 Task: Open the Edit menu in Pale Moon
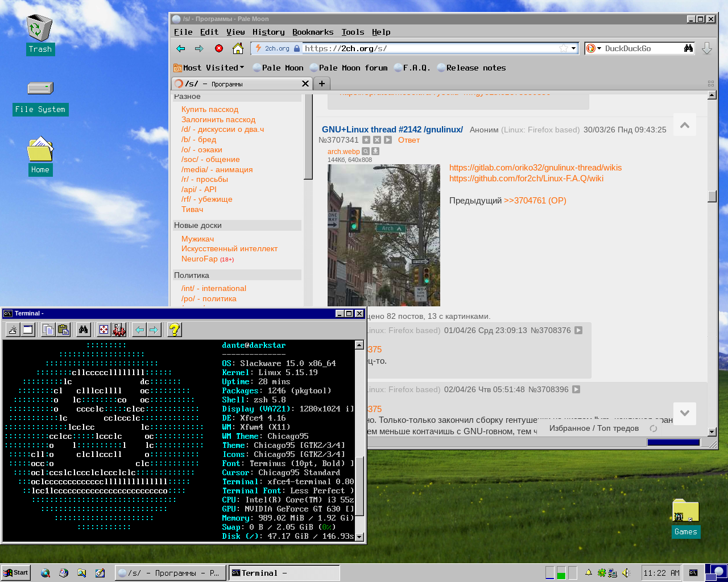[209, 32]
